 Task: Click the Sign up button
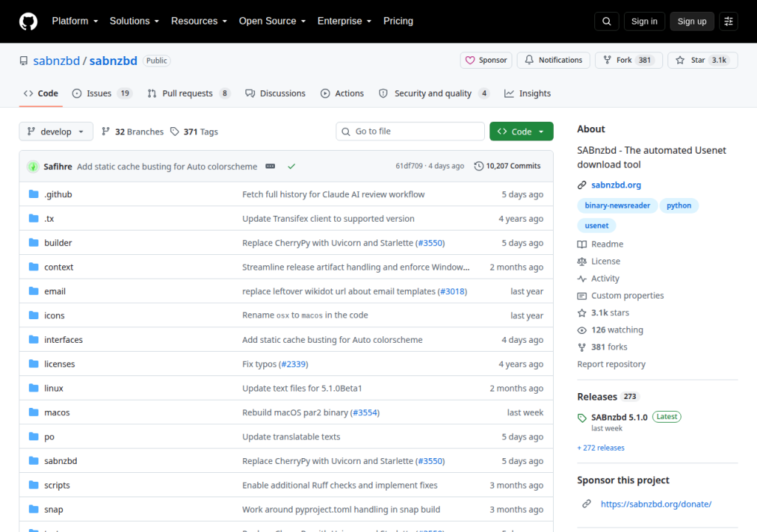click(692, 21)
